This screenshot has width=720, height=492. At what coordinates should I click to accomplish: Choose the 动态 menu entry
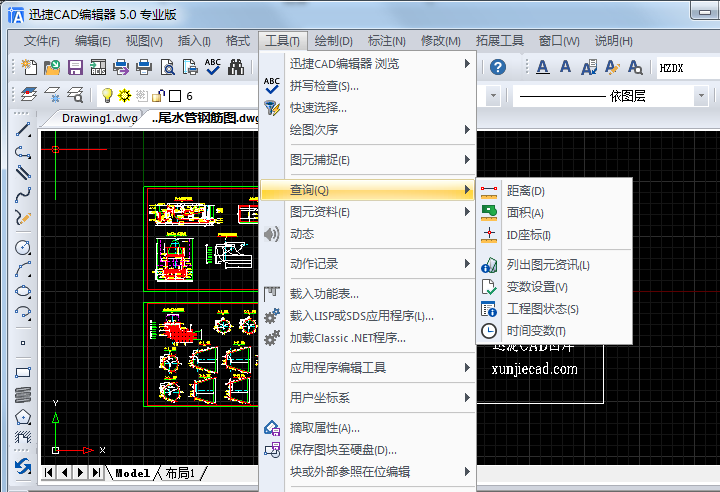coord(367,234)
